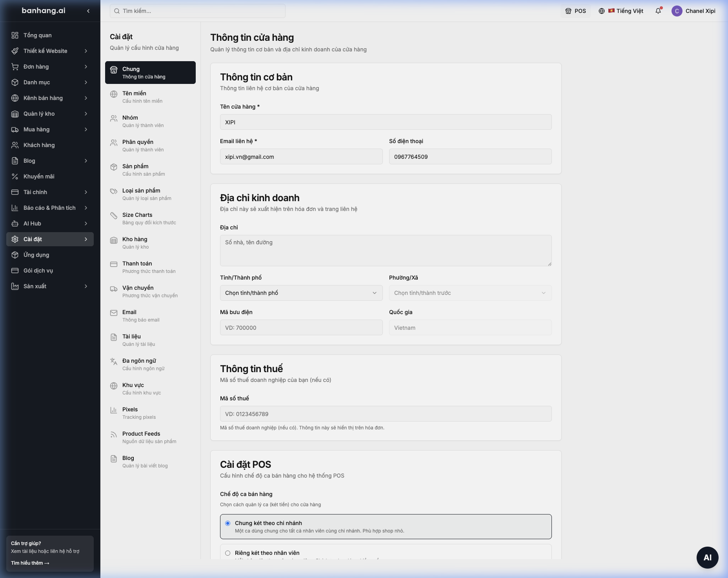Expand the Thiết kế Website submenu arrow

[x=86, y=51]
